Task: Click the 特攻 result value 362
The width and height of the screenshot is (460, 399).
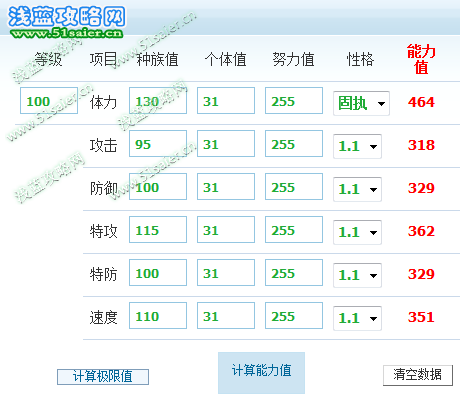Action: point(421,231)
